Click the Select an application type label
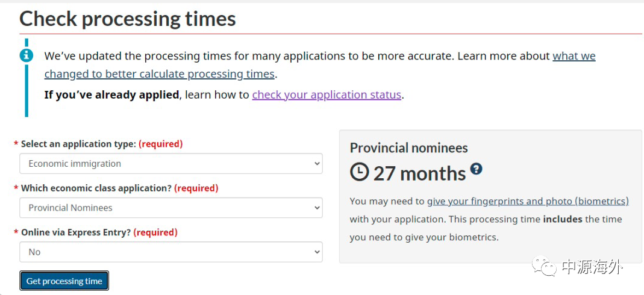 click(x=78, y=144)
